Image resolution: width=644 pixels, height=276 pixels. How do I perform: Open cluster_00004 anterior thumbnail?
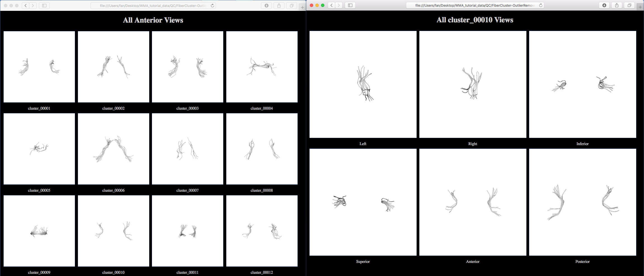pos(262,67)
